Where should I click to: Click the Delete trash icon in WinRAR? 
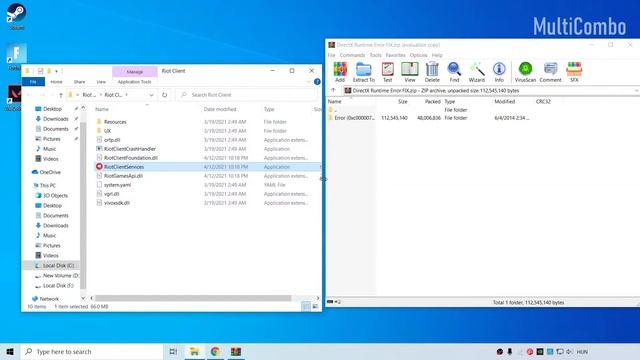pos(432,72)
